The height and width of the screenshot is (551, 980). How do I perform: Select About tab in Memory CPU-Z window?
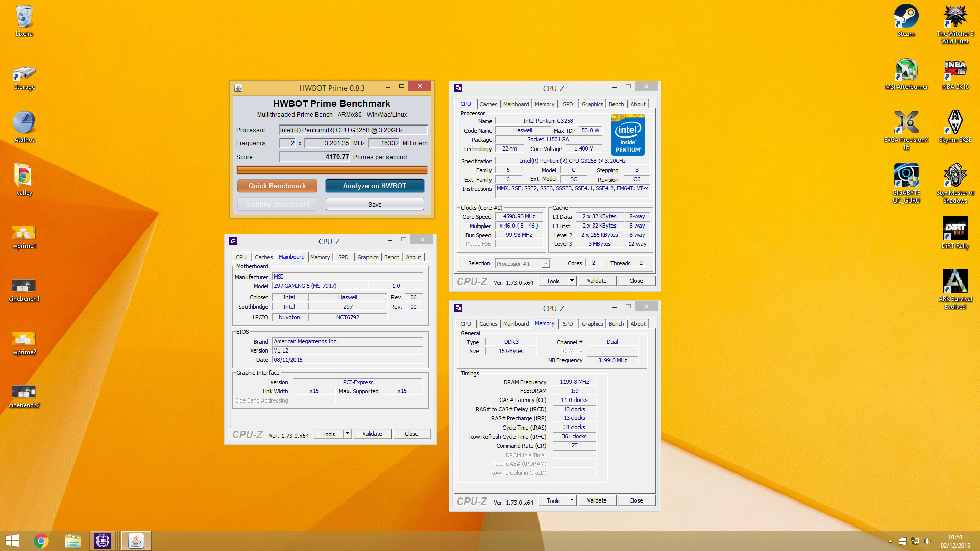(x=638, y=324)
